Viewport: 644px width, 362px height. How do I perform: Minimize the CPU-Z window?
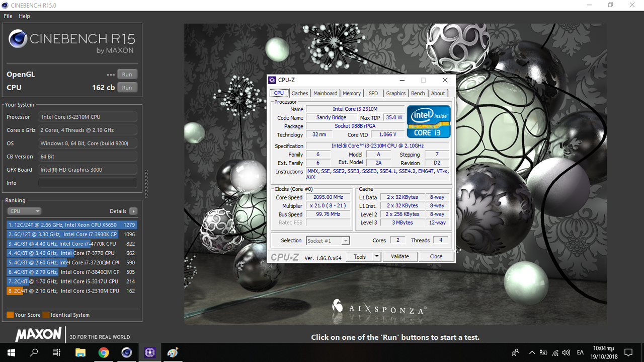[x=402, y=80]
